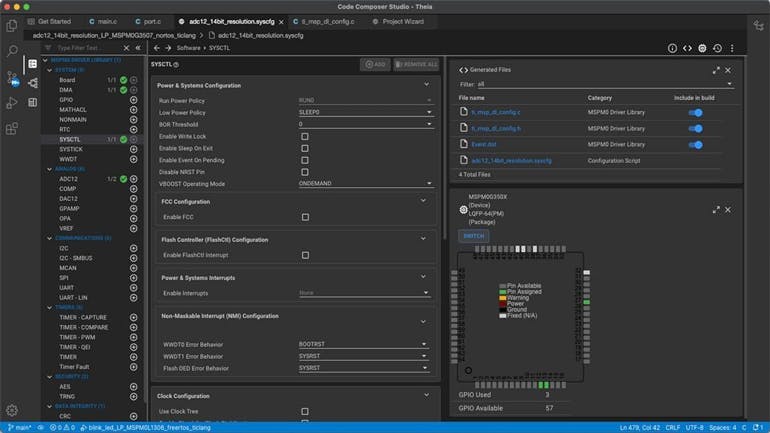Click the CRLF line ending in status bar
This screenshot has height=433, width=770.
click(x=672, y=428)
